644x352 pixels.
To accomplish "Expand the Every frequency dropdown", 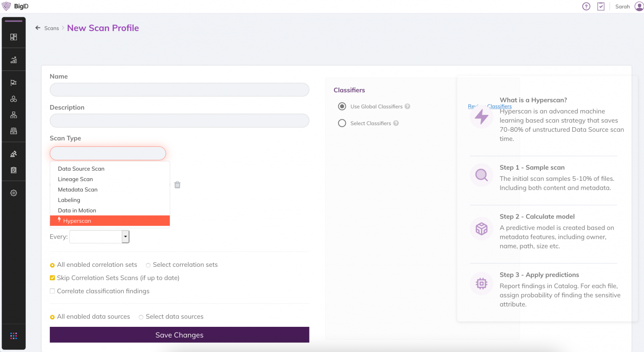I will tap(125, 237).
